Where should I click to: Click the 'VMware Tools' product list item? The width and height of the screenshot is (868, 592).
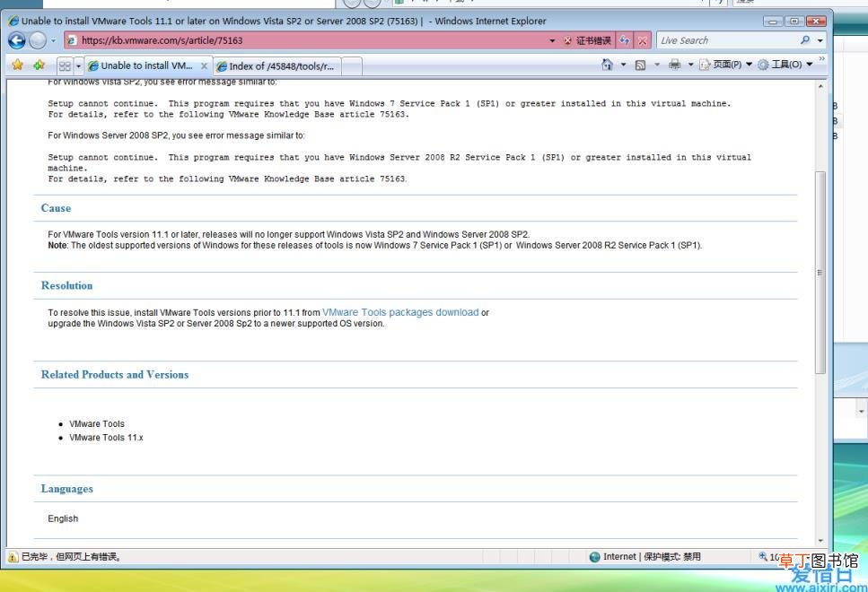click(97, 423)
